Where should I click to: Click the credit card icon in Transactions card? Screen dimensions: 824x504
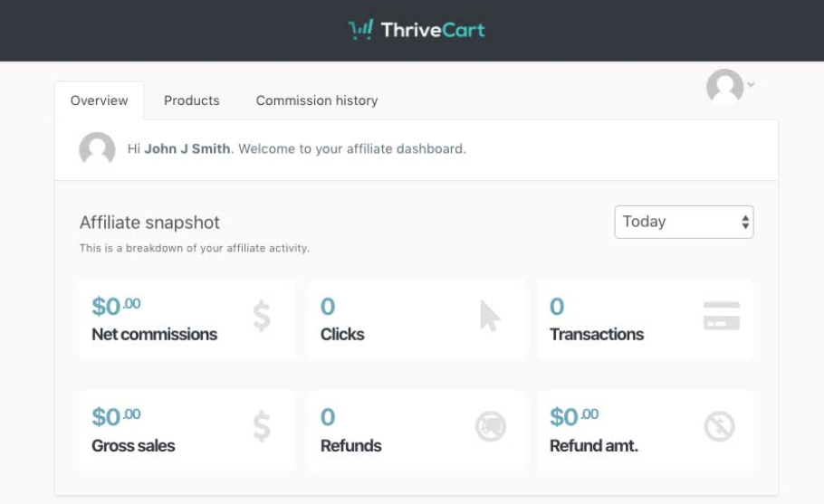pos(721,316)
